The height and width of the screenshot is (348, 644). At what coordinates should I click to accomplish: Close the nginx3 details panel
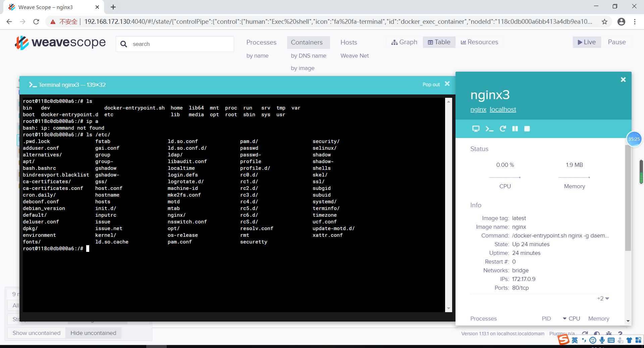coord(623,79)
